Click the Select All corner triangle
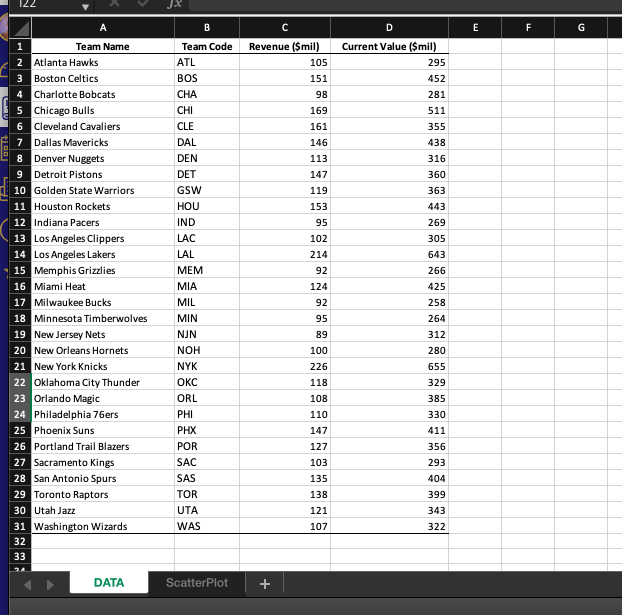Image resolution: width=622 pixels, height=615 pixels. (21, 28)
